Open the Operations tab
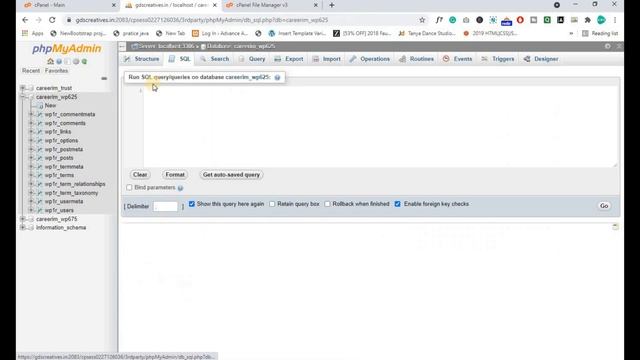The image size is (640, 360). (370, 59)
